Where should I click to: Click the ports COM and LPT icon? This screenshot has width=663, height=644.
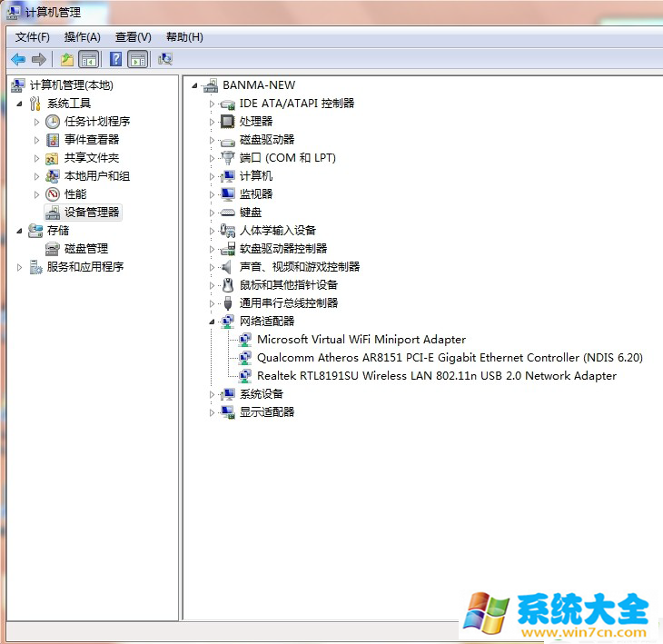point(227,158)
